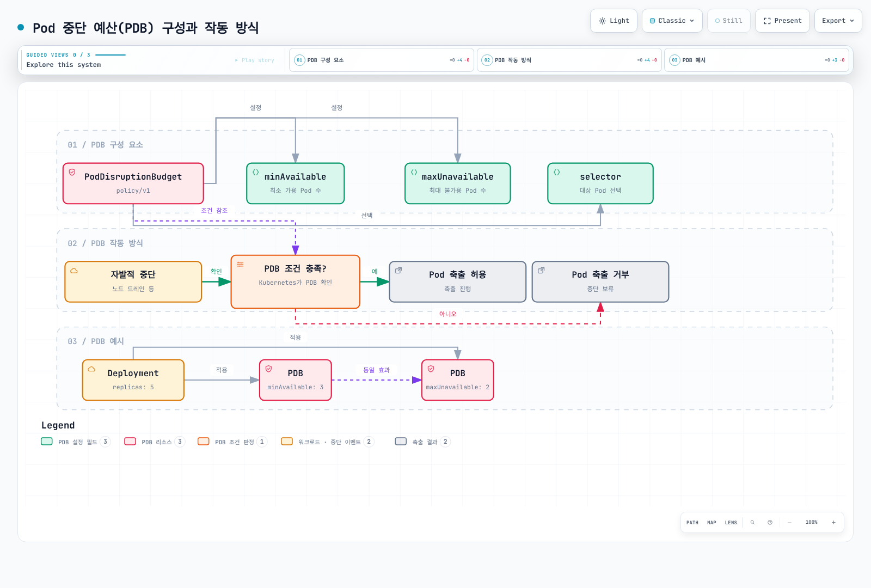Click green swatch for PDB 설정 필드 legend
The image size is (871, 588).
pos(47,442)
